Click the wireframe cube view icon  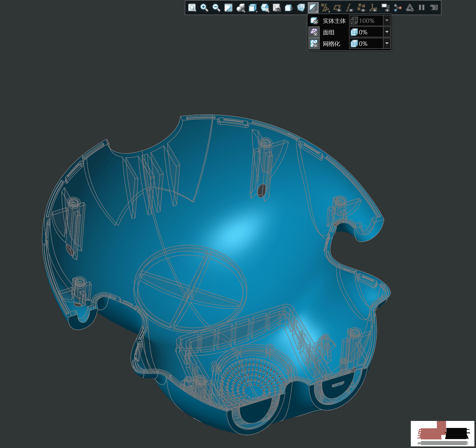(301, 8)
